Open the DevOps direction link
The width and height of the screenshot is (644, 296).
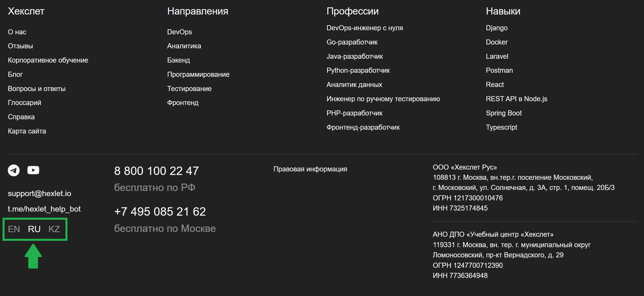(x=179, y=32)
